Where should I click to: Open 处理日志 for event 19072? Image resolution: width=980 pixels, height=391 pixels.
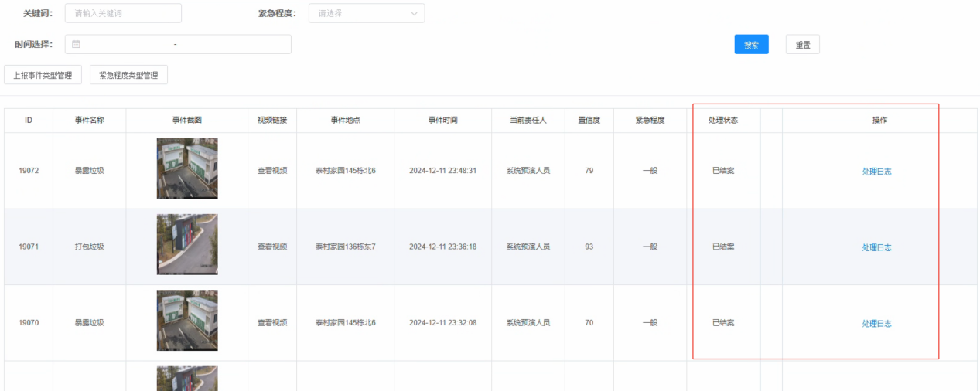click(876, 172)
